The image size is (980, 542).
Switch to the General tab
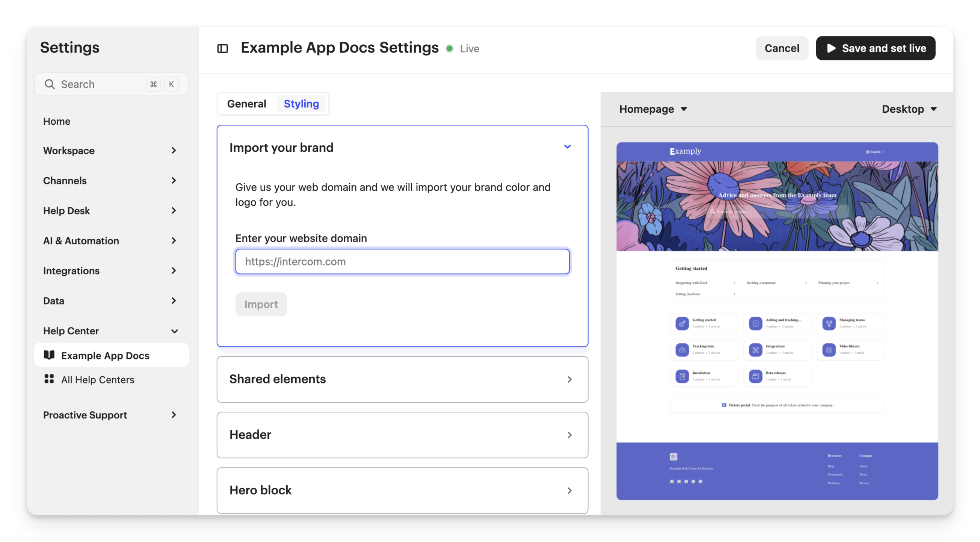(246, 104)
